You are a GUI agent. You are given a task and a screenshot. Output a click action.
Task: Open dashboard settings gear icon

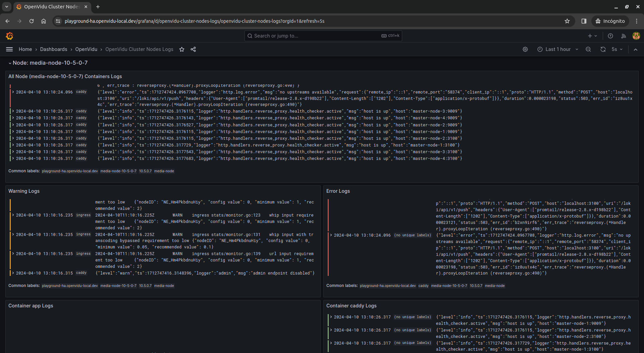[525, 49]
